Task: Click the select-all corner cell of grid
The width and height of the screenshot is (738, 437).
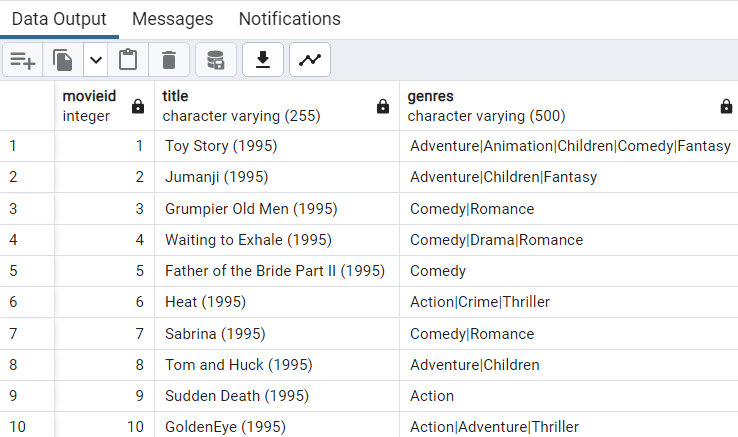Action: 27,105
